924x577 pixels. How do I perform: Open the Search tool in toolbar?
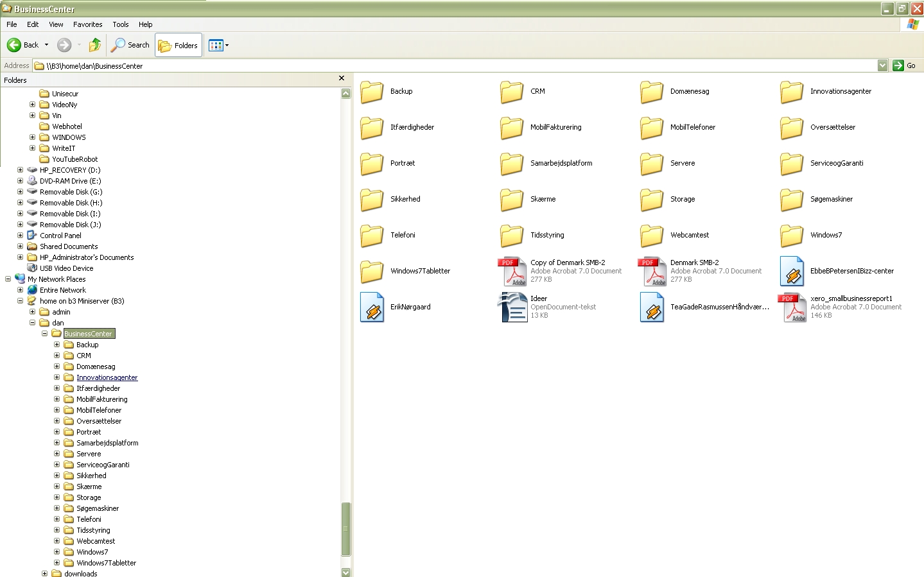click(x=130, y=45)
